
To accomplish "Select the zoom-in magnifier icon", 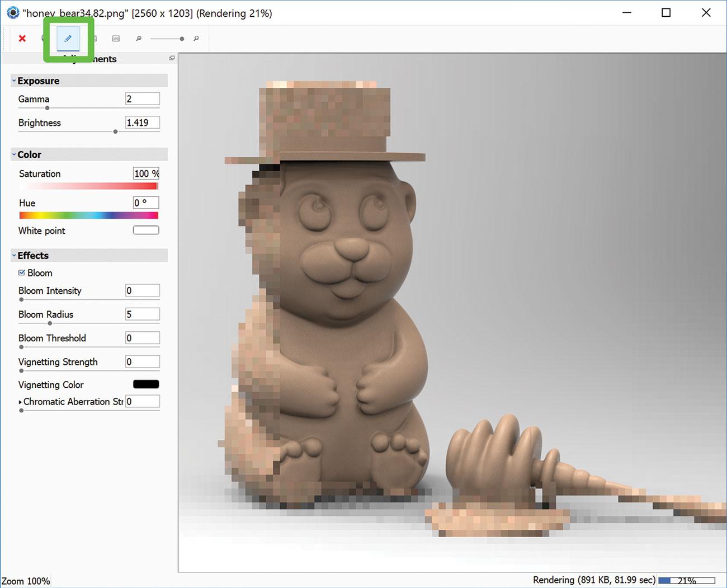I will [196, 39].
